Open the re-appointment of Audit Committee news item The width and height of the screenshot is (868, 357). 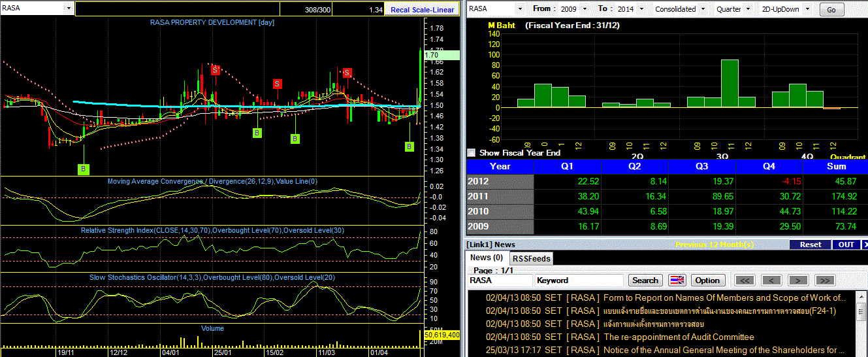pos(679,337)
